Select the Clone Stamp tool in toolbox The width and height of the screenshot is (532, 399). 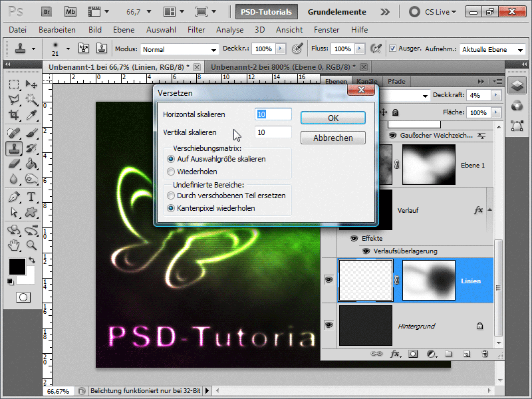click(14, 148)
